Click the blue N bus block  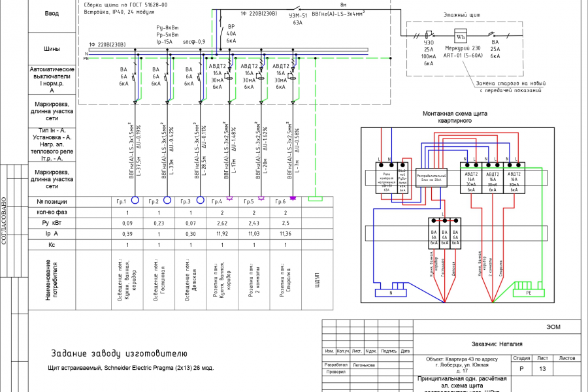[391, 293]
